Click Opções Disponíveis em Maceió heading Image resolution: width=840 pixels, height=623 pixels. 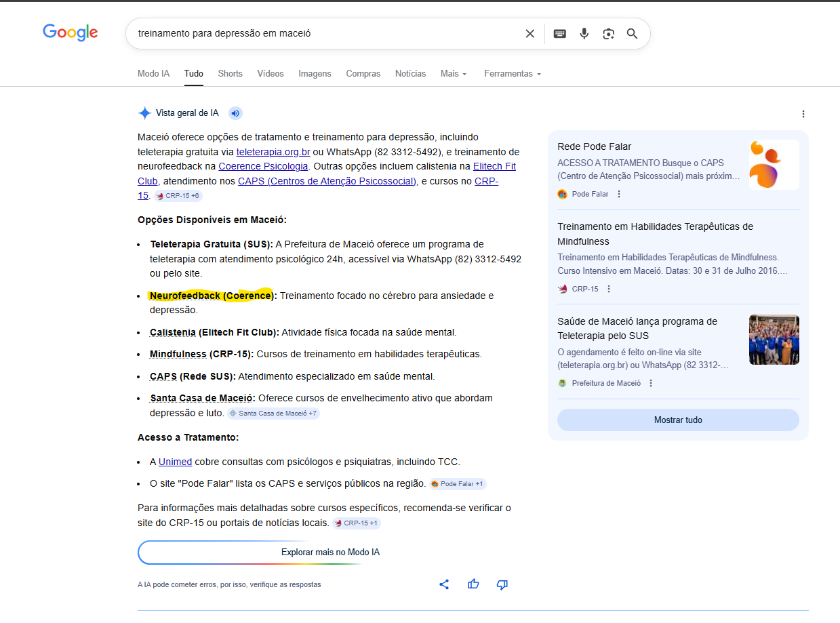coord(212,220)
